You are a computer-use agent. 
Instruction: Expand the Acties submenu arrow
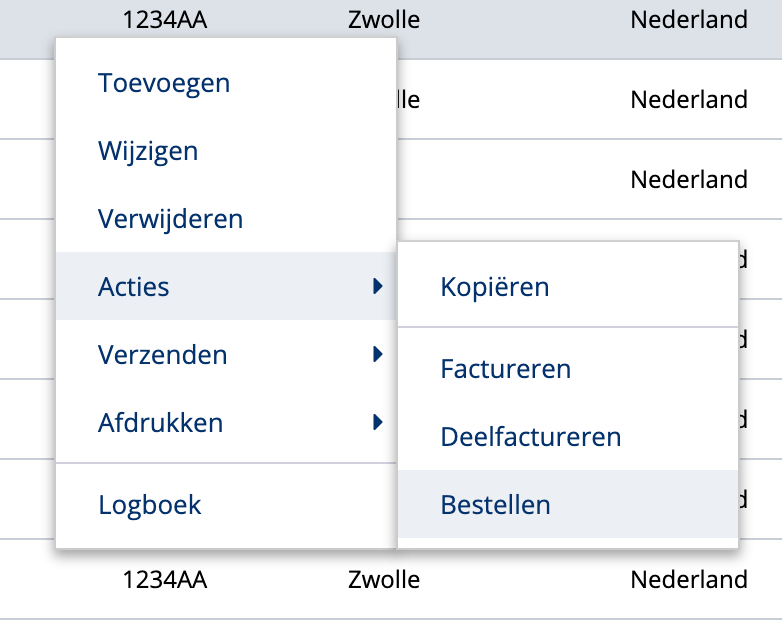point(377,287)
